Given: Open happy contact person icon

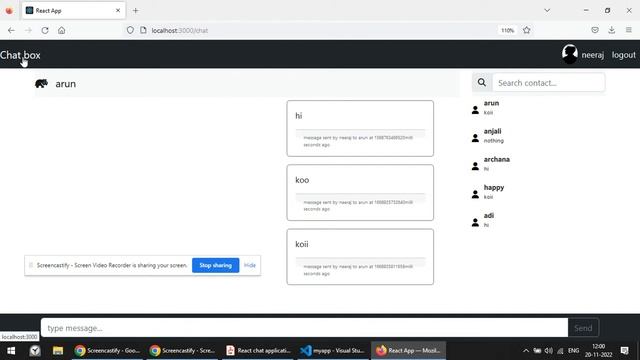Looking at the screenshot, I should click(x=475, y=194).
